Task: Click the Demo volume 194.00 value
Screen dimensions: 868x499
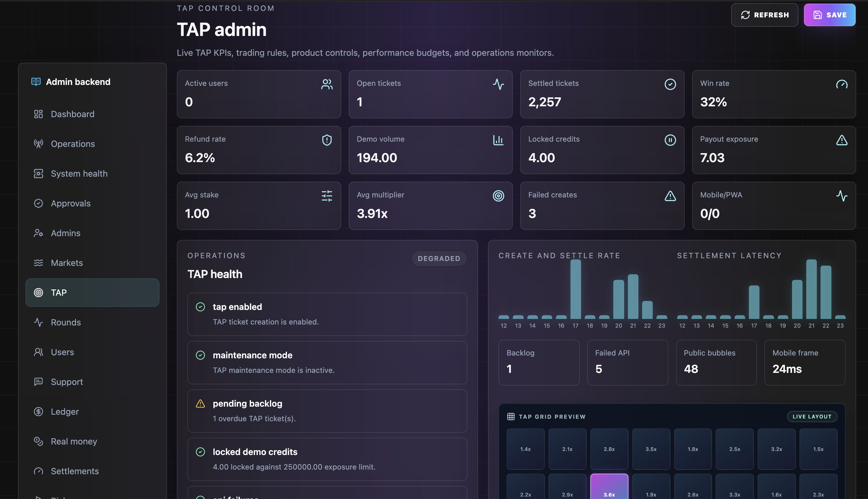Action: (x=377, y=158)
